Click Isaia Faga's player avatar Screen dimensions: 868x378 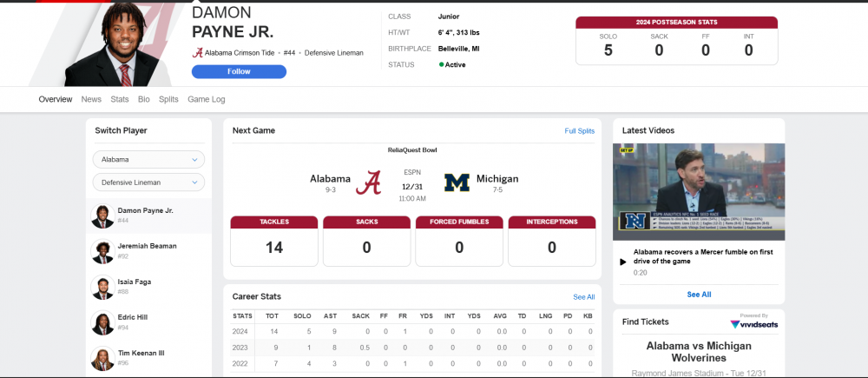click(x=102, y=287)
